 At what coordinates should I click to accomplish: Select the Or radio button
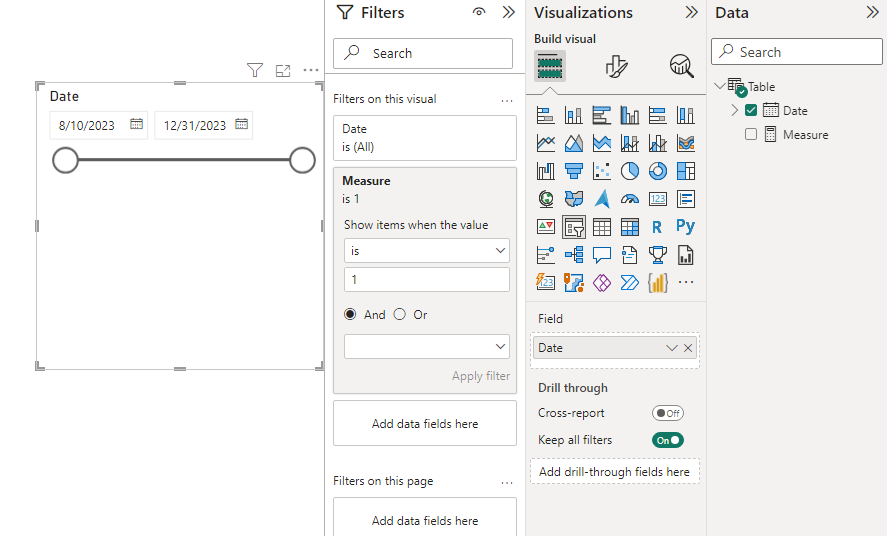coord(399,314)
